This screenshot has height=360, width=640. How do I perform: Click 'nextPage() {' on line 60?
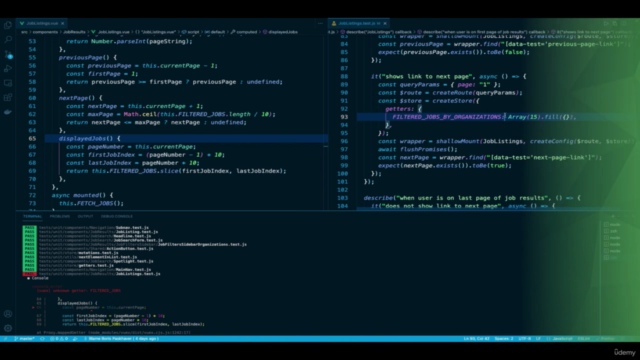click(80, 98)
